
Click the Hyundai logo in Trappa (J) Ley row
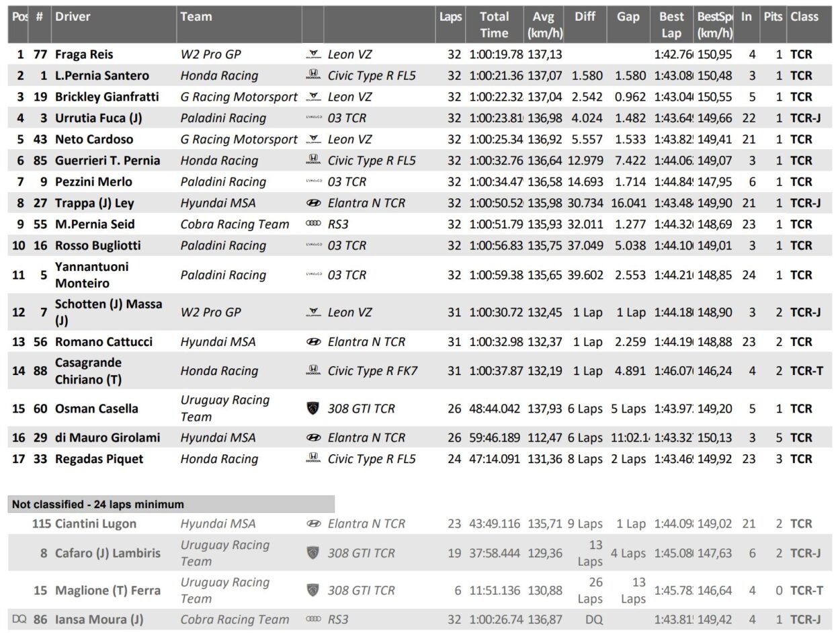(x=313, y=203)
